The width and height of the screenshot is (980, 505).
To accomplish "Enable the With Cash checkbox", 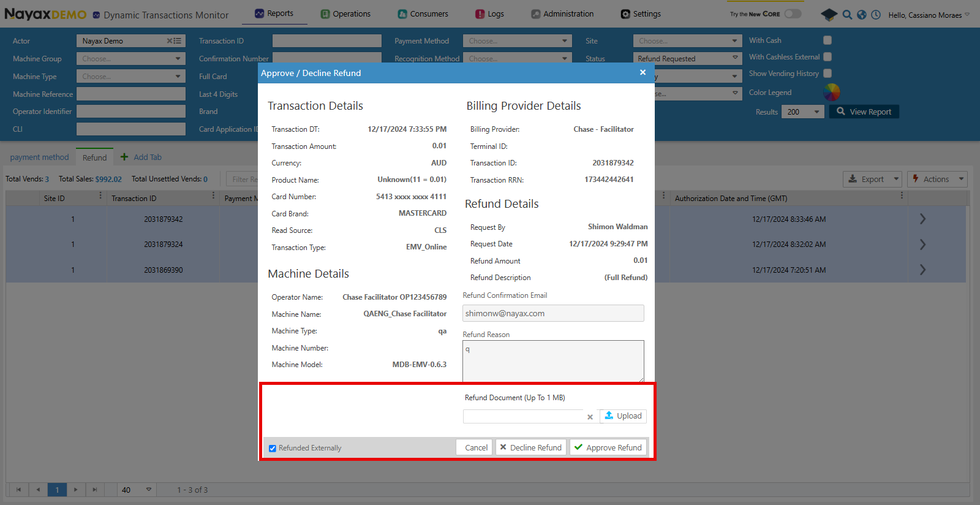I will pyautogui.click(x=827, y=40).
